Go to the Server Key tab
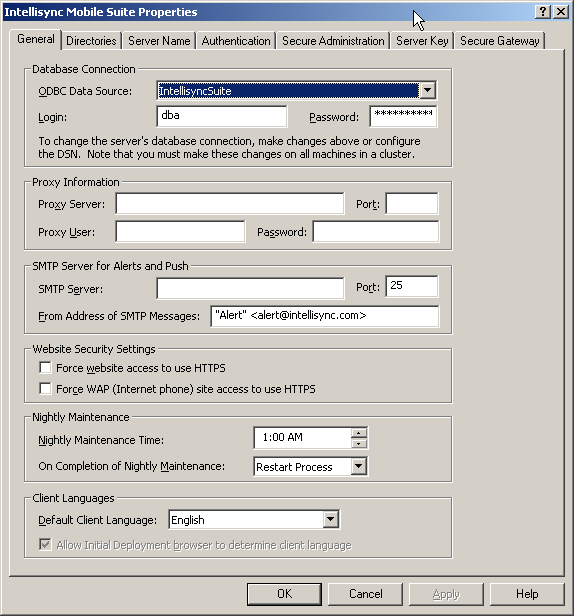The width and height of the screenshot is (574, 616). point(422,41)
